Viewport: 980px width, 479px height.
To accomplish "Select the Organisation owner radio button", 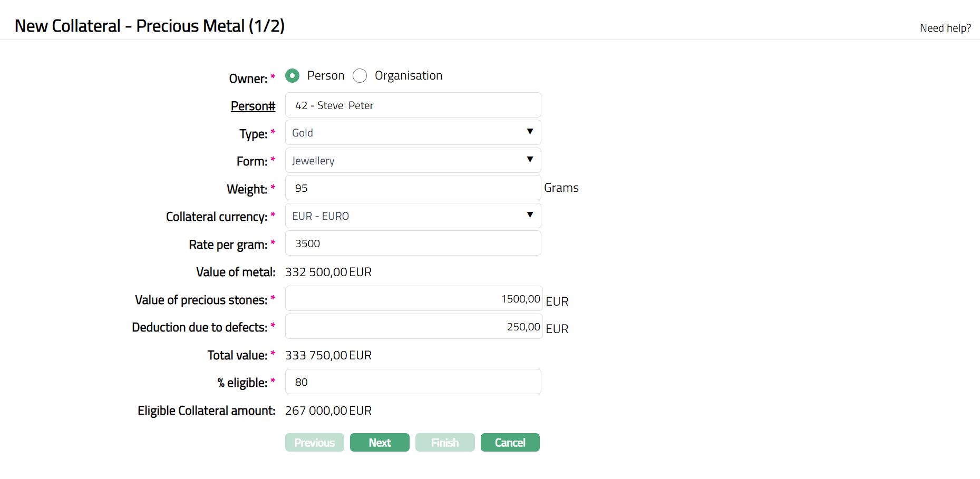I will pos(360,76).
